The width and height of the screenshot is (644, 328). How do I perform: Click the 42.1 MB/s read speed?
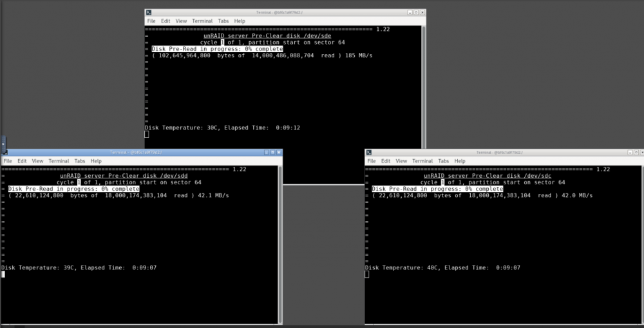point(213,196)
